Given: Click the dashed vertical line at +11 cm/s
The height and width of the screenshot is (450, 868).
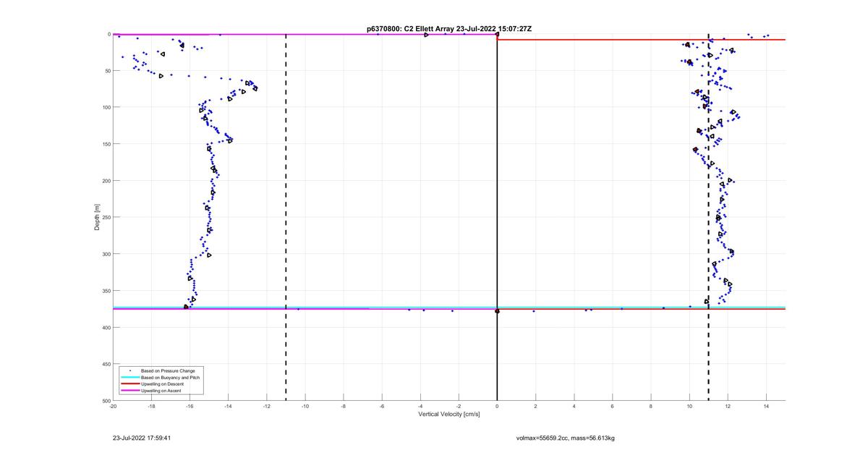Looking at the screenshot, I should click(708, 217).
